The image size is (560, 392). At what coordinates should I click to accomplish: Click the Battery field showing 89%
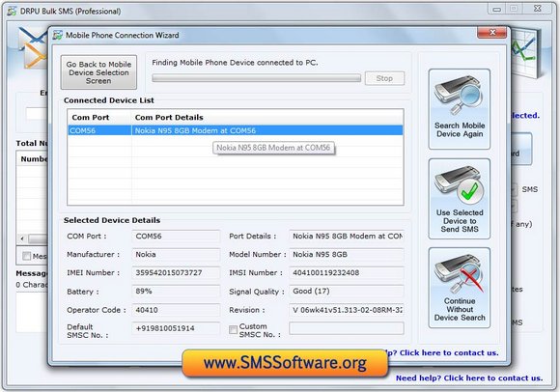click(x=176, y=292)
